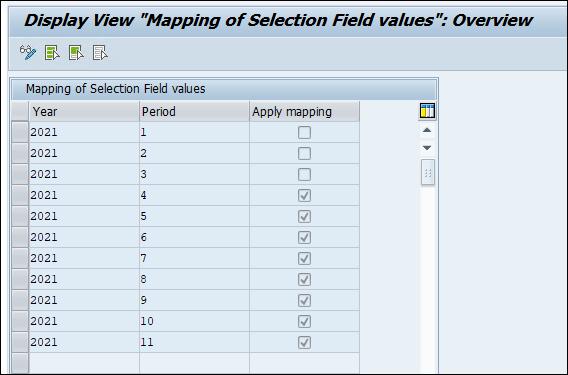Image resolution: width=568 pixels, height=375 pixels.
Task: Toggle Apply mapping checkbox for period 1
Action: pos(304,132)
